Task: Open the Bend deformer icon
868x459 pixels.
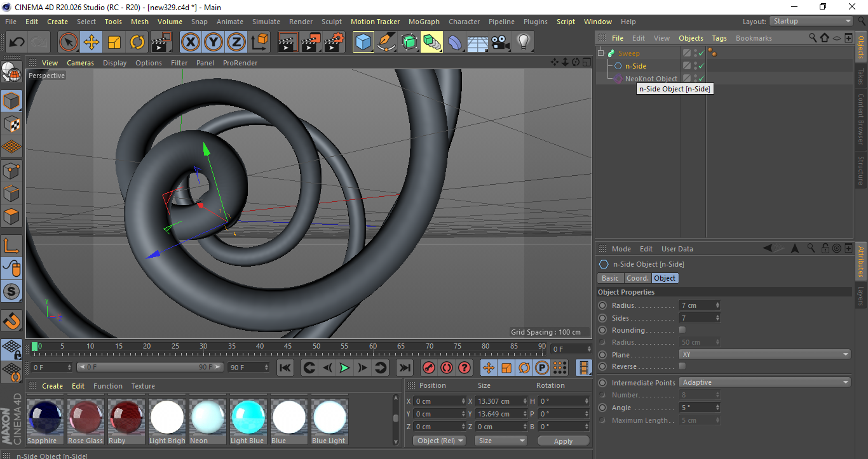Action: (x=455, y=43)
